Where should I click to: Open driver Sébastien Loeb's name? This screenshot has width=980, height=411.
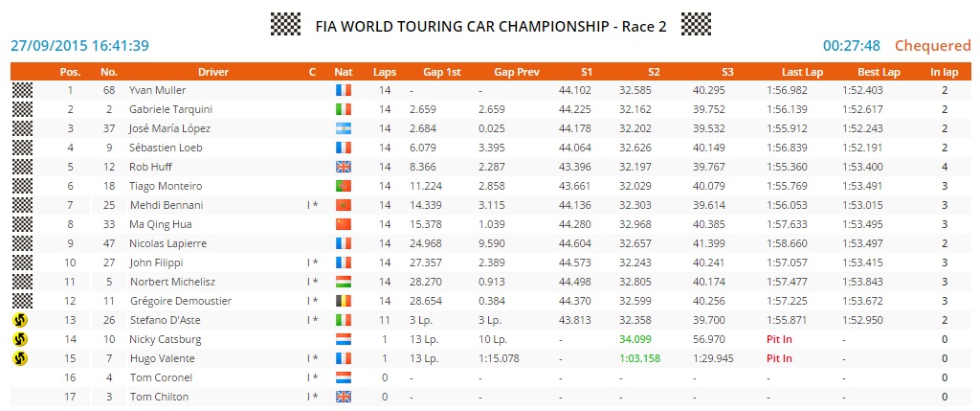coord(166,148)
